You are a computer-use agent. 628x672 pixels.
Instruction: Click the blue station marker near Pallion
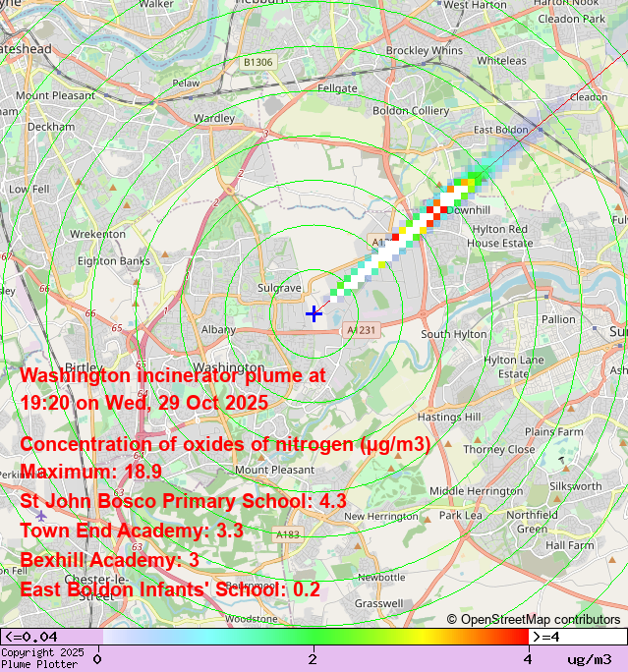546,296
